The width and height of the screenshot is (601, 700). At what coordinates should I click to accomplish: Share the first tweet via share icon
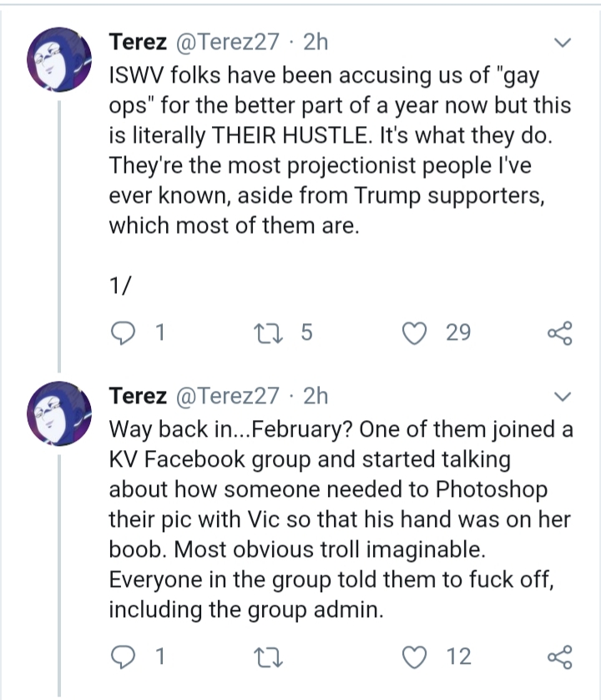click(560, 333)
